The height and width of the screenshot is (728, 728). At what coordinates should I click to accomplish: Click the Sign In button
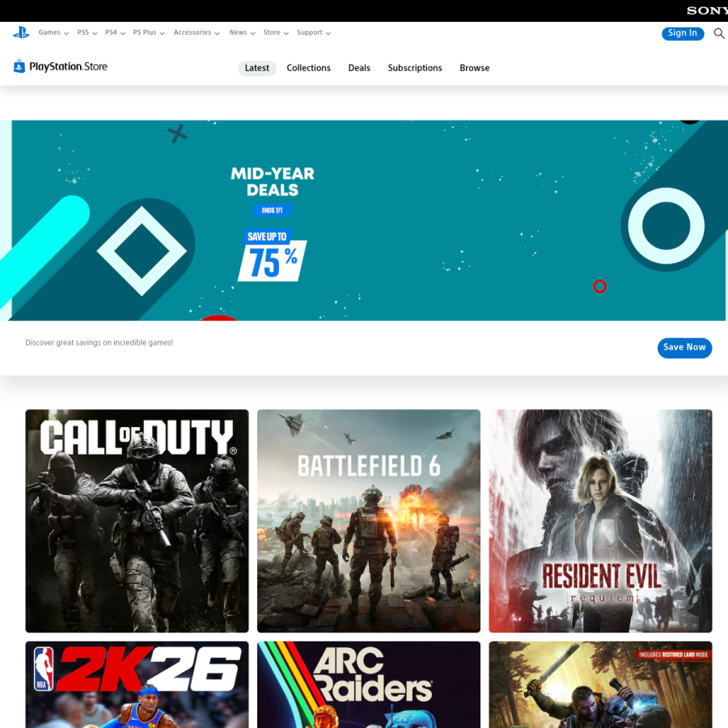click(x=683, y=33)
